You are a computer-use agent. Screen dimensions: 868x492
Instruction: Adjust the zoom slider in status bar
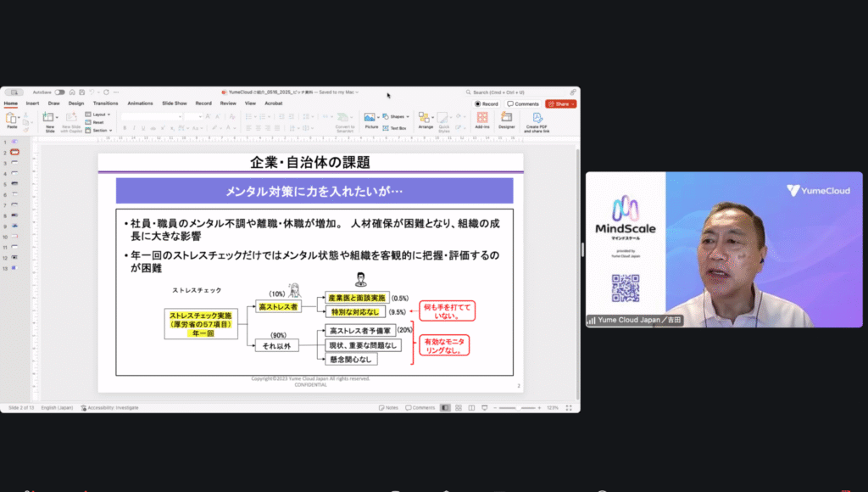coord(517,408)
